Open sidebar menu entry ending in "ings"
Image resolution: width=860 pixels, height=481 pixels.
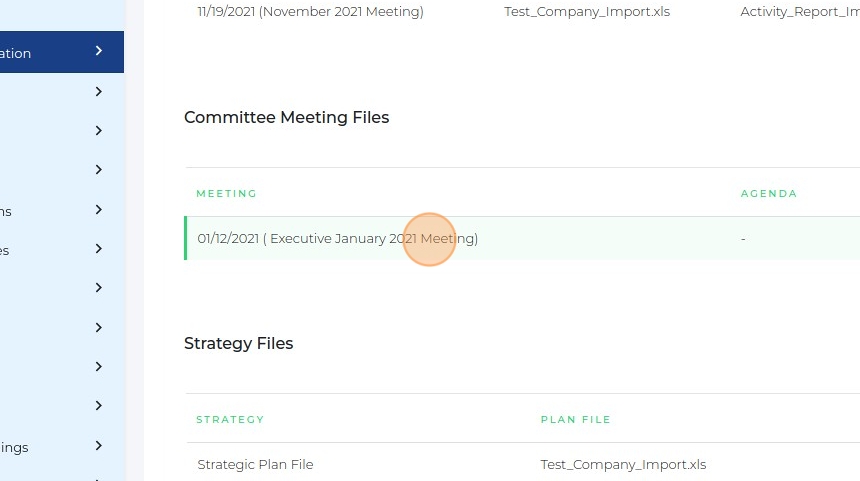15,447
